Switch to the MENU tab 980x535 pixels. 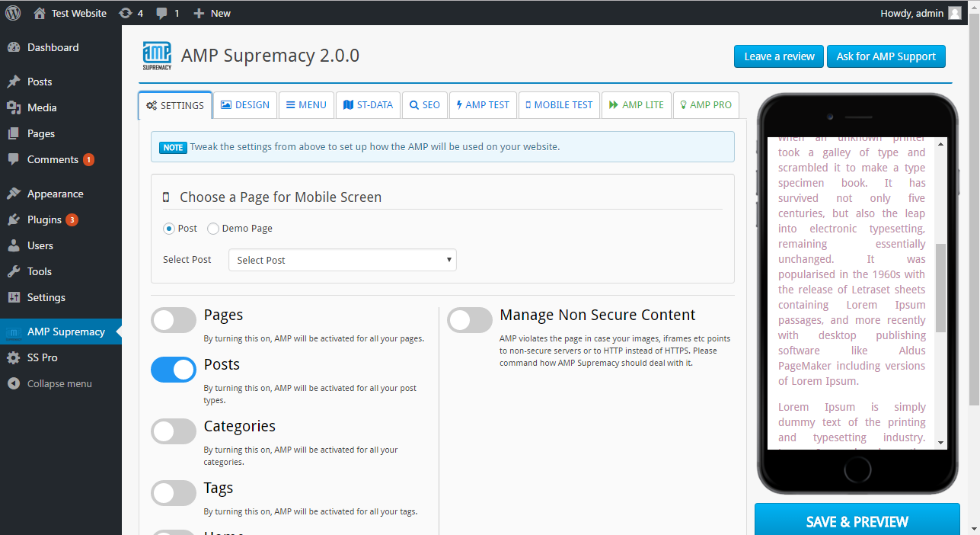pyautogui.click(x=306, y=105)
